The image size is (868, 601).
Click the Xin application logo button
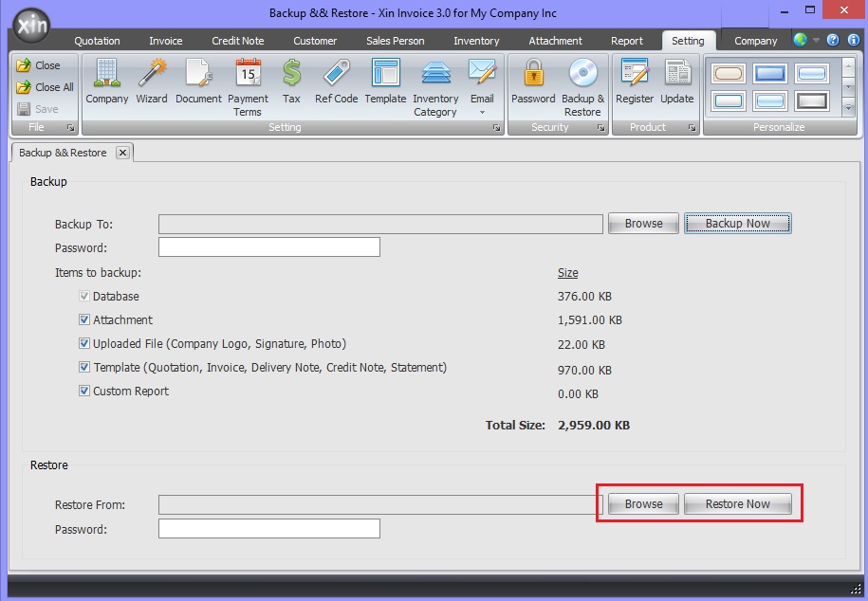click(32, 26)
